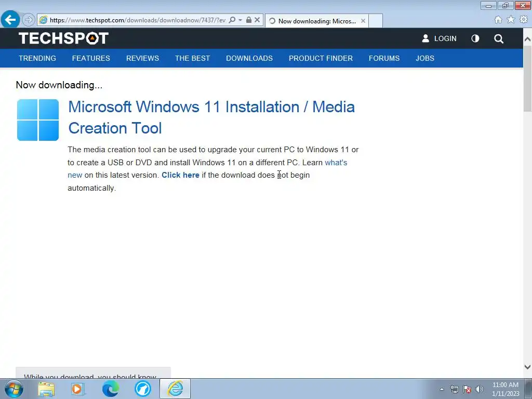Screen dimensions: 532x399
Task: Click the volume speaker tray icon
Action: pyautogui.click(x=480, y=389)
